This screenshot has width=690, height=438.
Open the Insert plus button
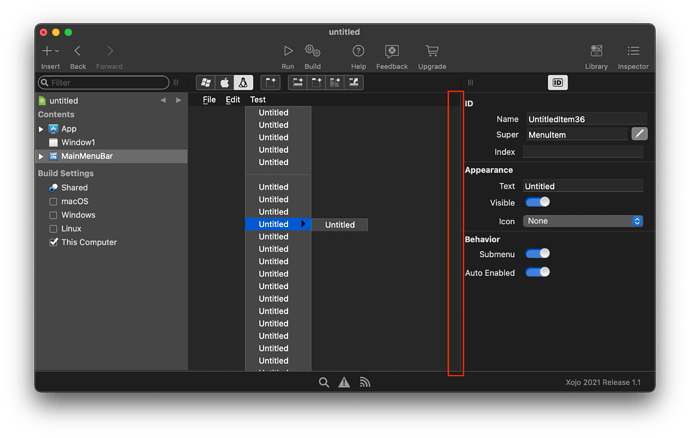(46, 51)
